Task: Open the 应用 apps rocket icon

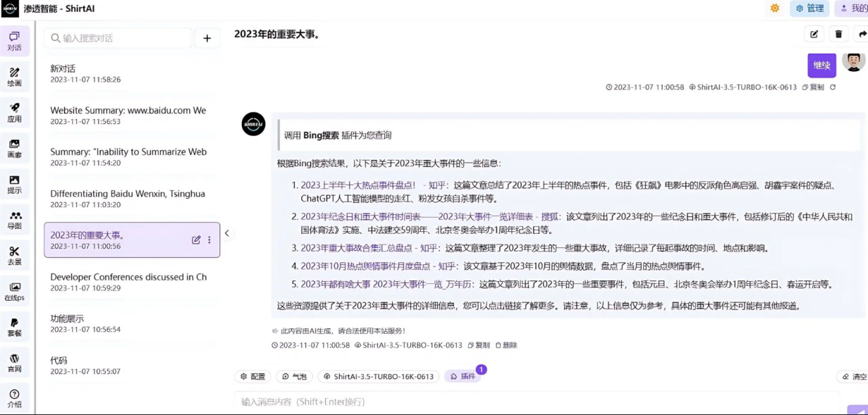Action: pos(14,113)
